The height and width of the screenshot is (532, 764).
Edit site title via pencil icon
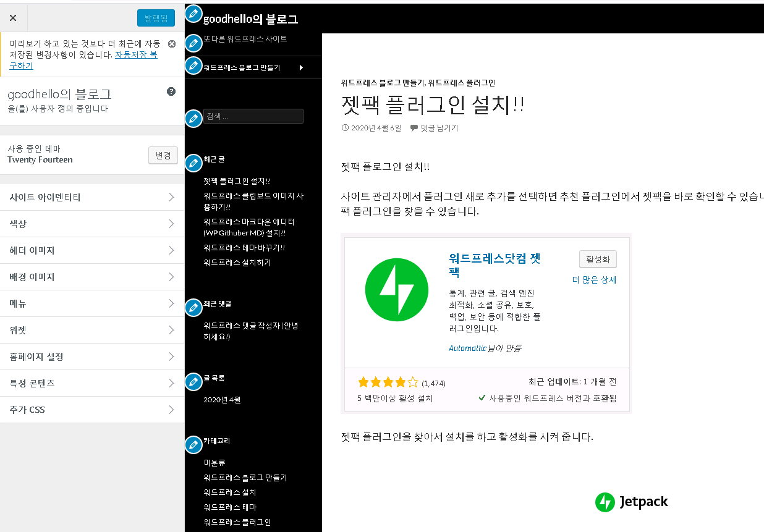click(x=194, y=13)
